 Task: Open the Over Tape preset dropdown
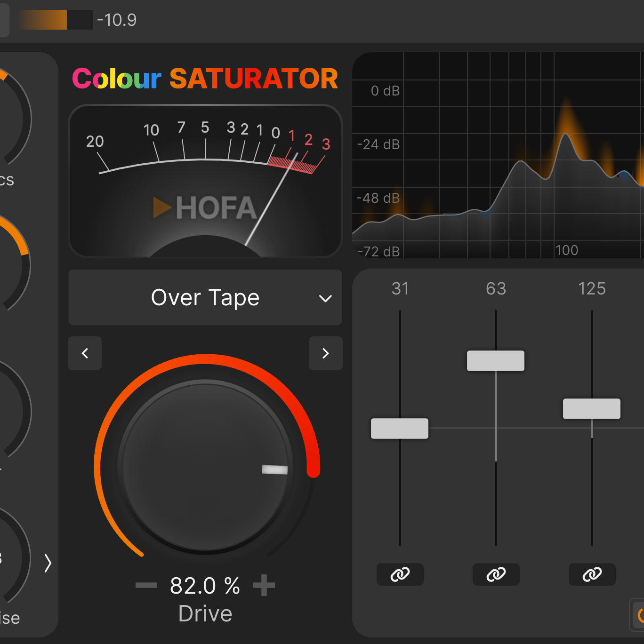pyautogui.click(x=205, y=297)
